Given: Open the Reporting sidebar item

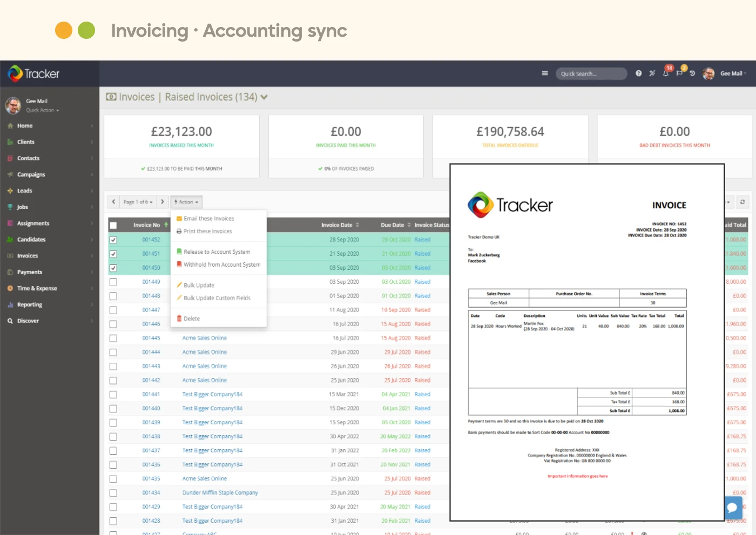Looking at the screenshot, I should pyautogui.click(x=50, y=304).
